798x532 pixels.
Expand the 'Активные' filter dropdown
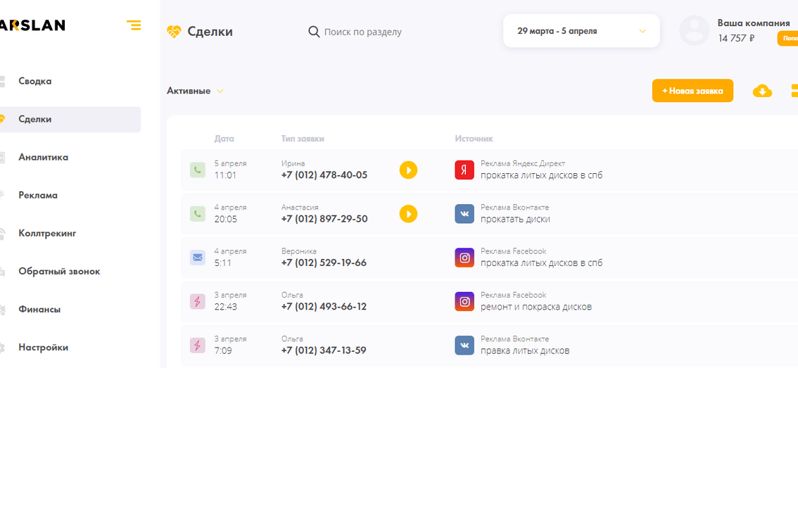coord(195,91)
